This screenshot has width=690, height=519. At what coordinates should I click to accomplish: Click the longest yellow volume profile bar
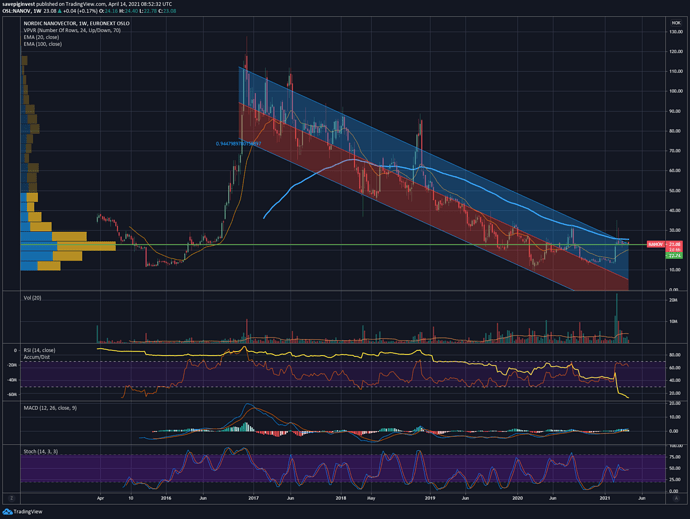coord(87,246)
